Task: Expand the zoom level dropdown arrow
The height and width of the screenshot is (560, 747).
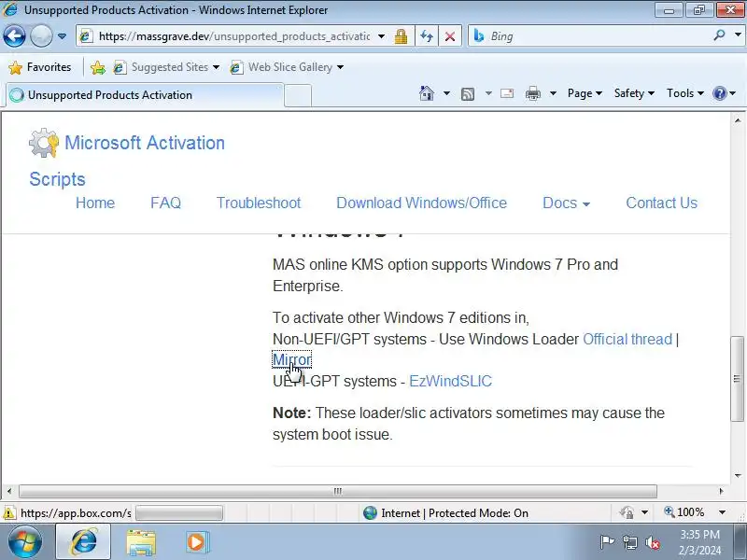Action: click(x=722, y=512)
